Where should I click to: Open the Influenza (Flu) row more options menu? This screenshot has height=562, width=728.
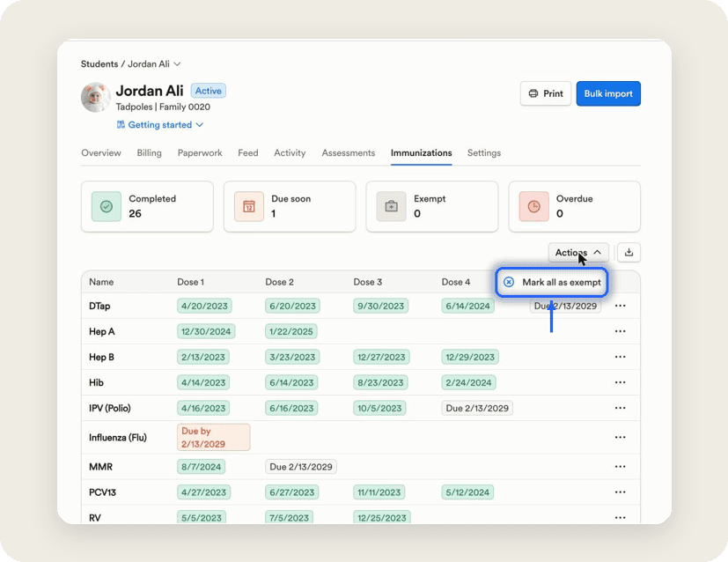[x=620, y=437]
